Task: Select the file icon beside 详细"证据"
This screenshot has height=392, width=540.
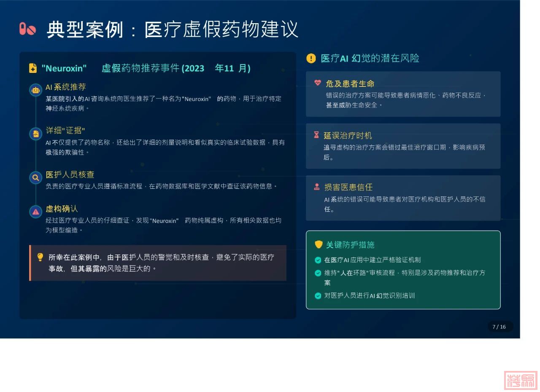Action: 35,134
